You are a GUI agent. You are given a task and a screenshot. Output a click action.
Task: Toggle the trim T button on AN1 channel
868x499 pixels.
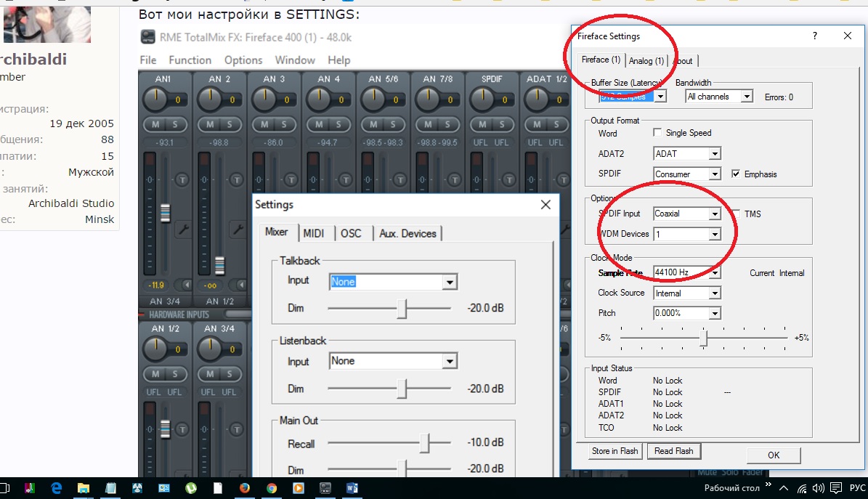click(x=182, y=180)
